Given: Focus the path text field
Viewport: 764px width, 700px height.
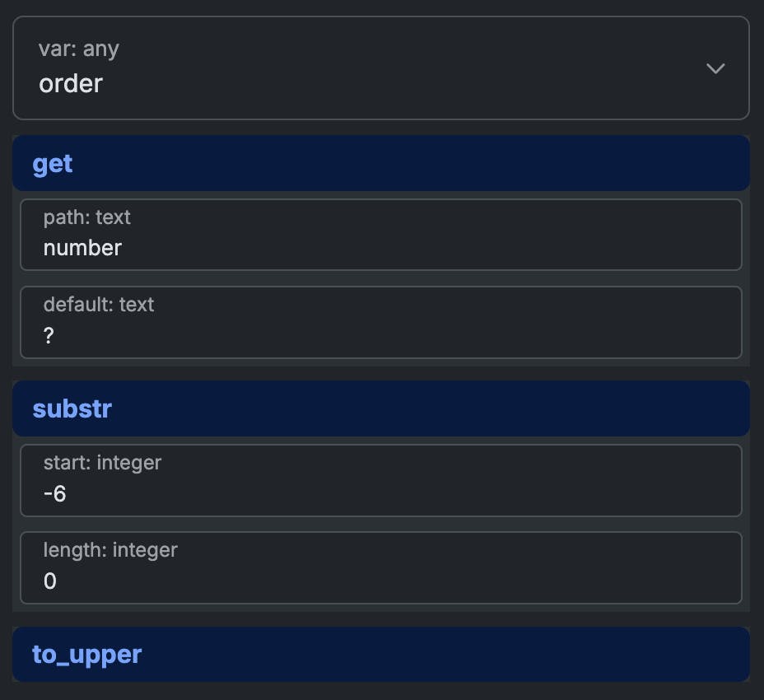Looking at the screenshot, I should [x=380, y=235].
